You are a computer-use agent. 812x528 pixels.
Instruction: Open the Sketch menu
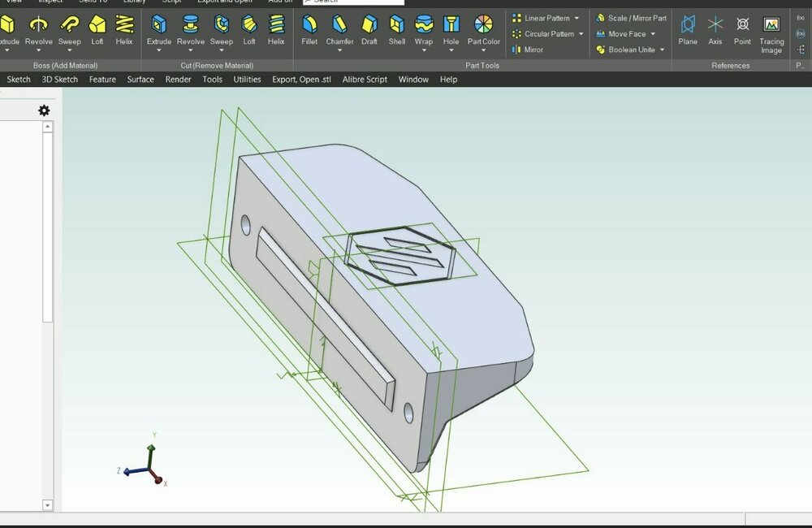[x=19, y=80]
